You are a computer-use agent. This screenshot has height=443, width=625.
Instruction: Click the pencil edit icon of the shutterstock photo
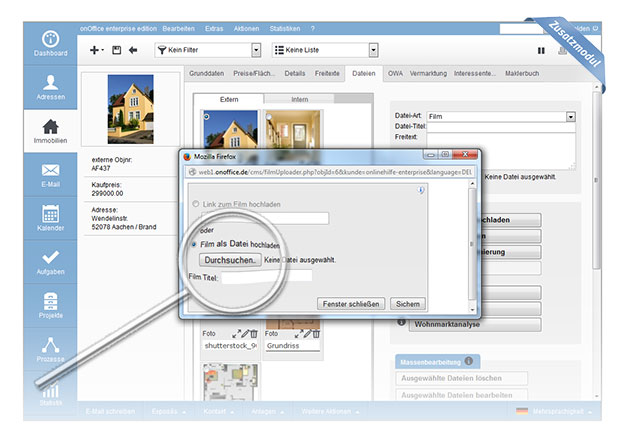[245, 334]
